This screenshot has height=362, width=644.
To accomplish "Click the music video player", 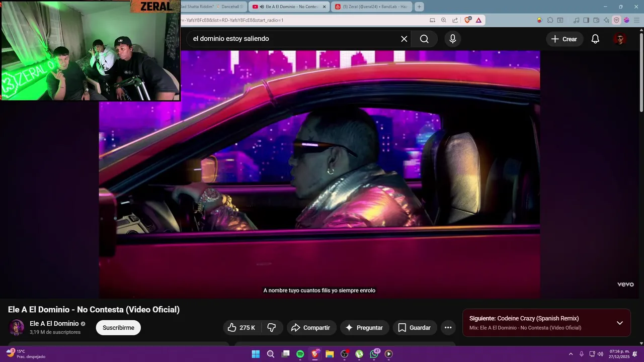I will [319, 174].
